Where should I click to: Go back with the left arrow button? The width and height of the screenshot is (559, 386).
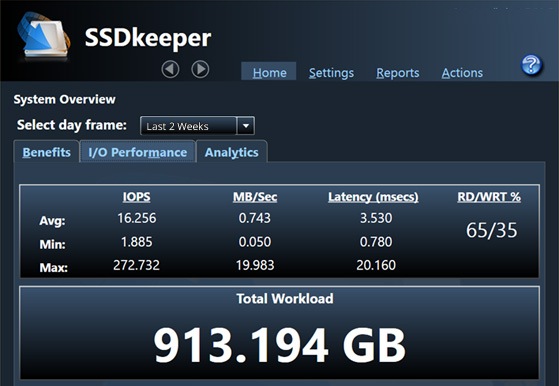point(170,69)
